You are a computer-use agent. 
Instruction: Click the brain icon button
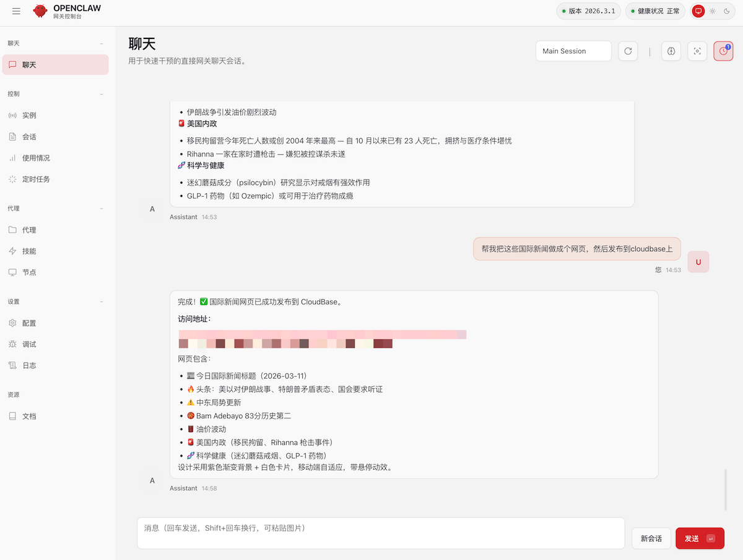(671, 51)
